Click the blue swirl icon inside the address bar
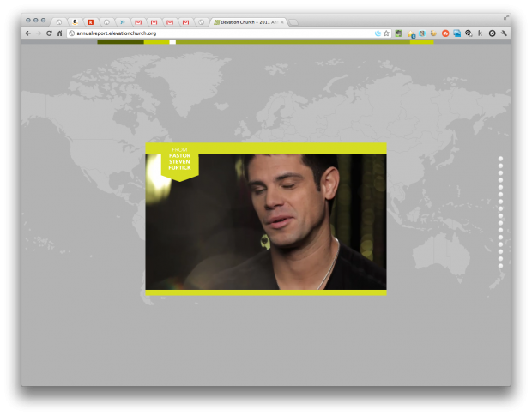 coord(378,33)
